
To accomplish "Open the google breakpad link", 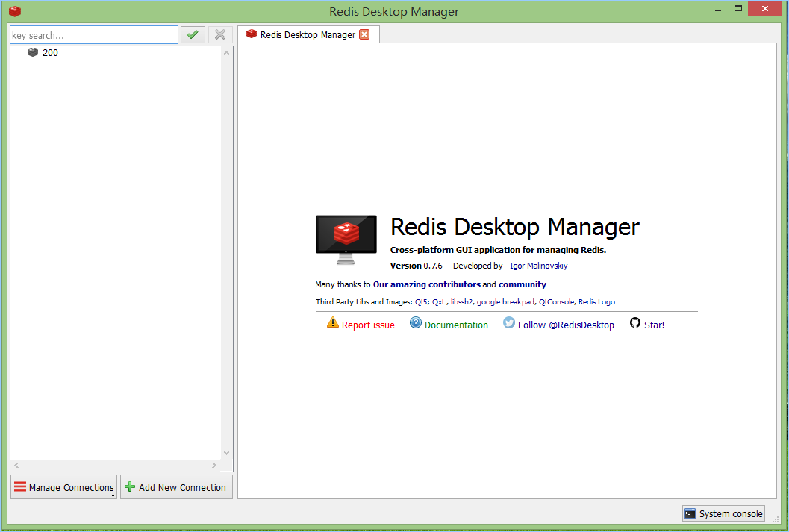I will click(x=505, y=301).
